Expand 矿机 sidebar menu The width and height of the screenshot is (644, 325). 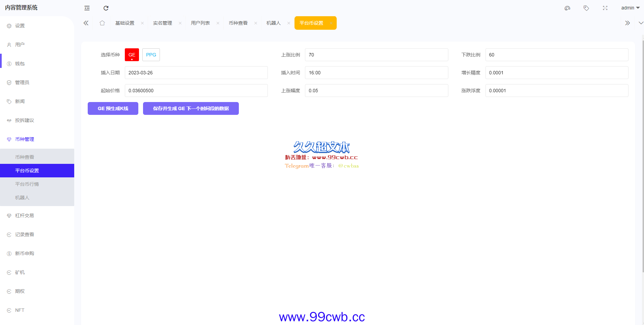(x=37, y=272)
